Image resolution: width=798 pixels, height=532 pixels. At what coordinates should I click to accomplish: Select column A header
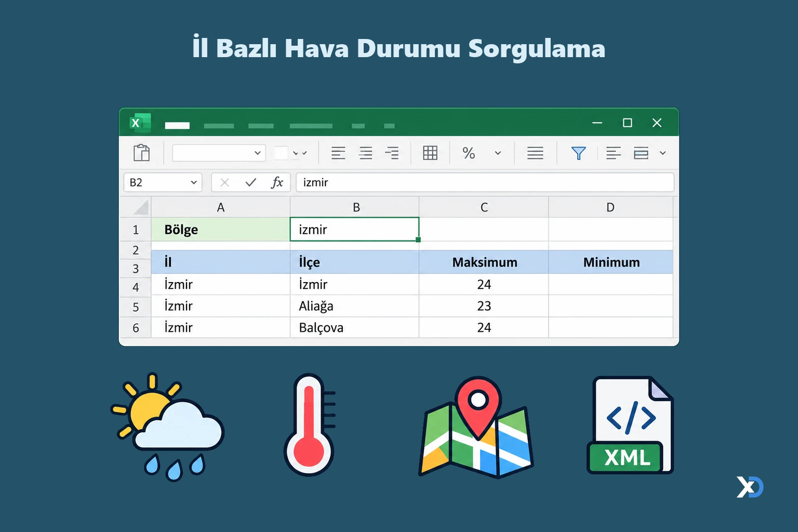[x=220, y=207]
